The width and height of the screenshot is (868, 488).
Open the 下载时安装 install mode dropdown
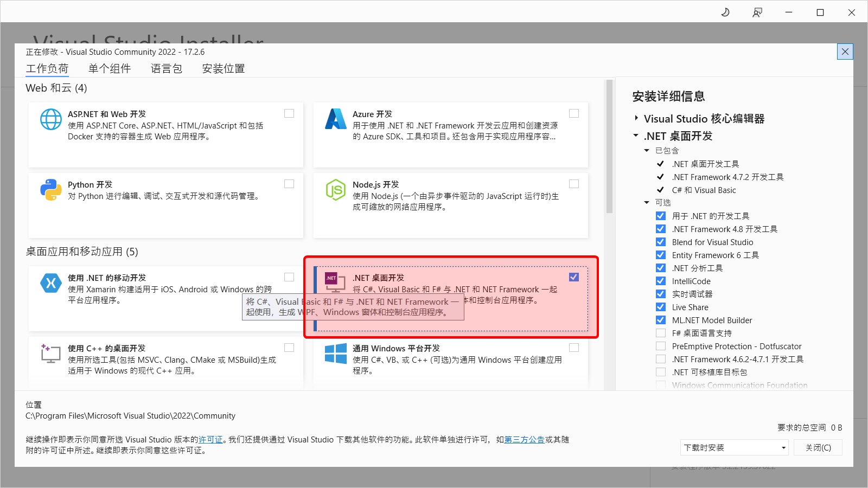pos(735,447)
